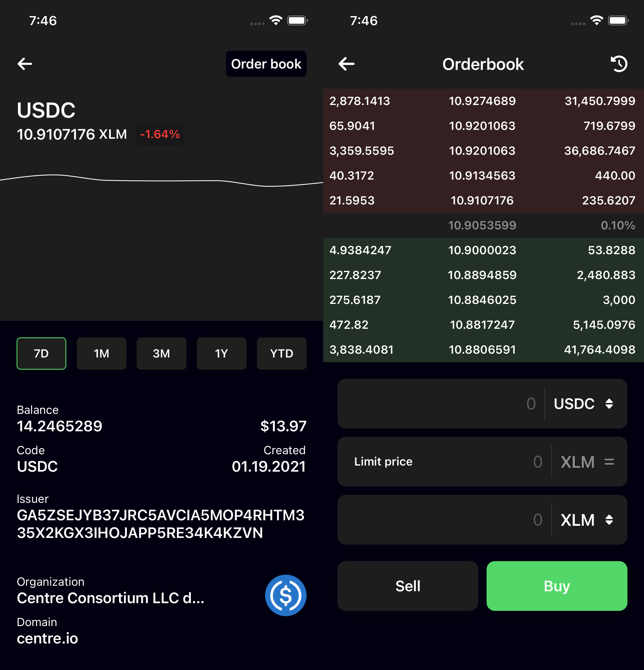Image resolution: width=644 pixels, height=670 pixels.
Task: Tap the 10.9107176 XLM price text
Action: [x=72, y=134]
